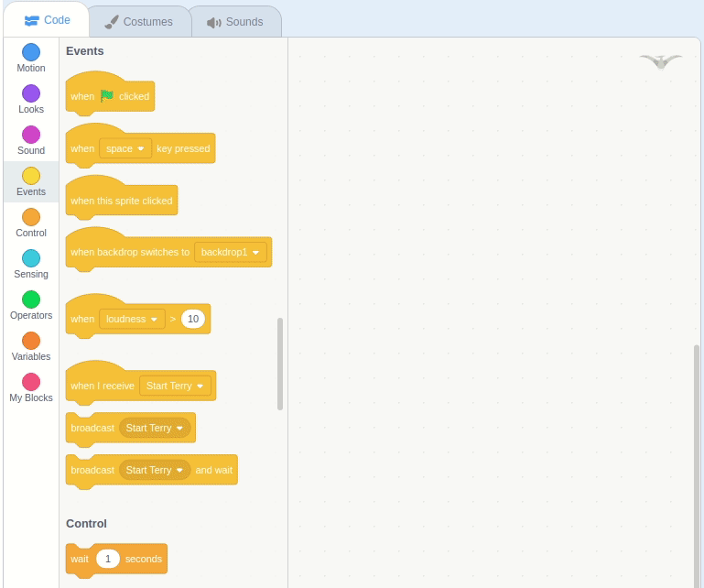Click the Events category icon
704x588 pixels.
pos(31,176)
